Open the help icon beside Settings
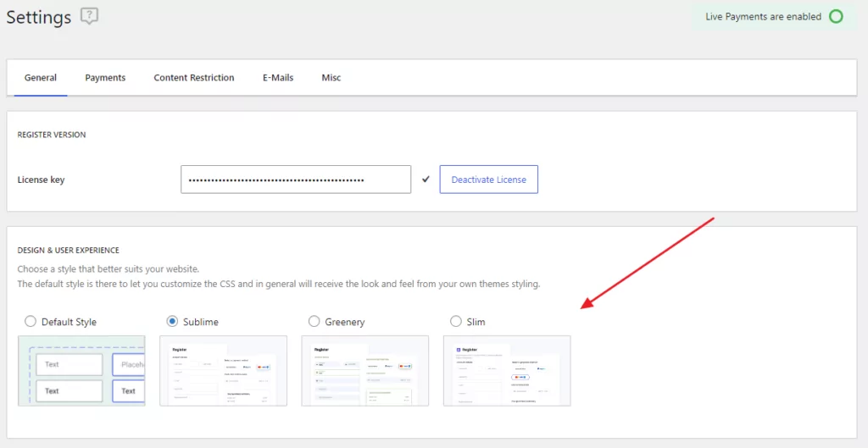Screen dimensions: 868x448 tap(89, 17)
